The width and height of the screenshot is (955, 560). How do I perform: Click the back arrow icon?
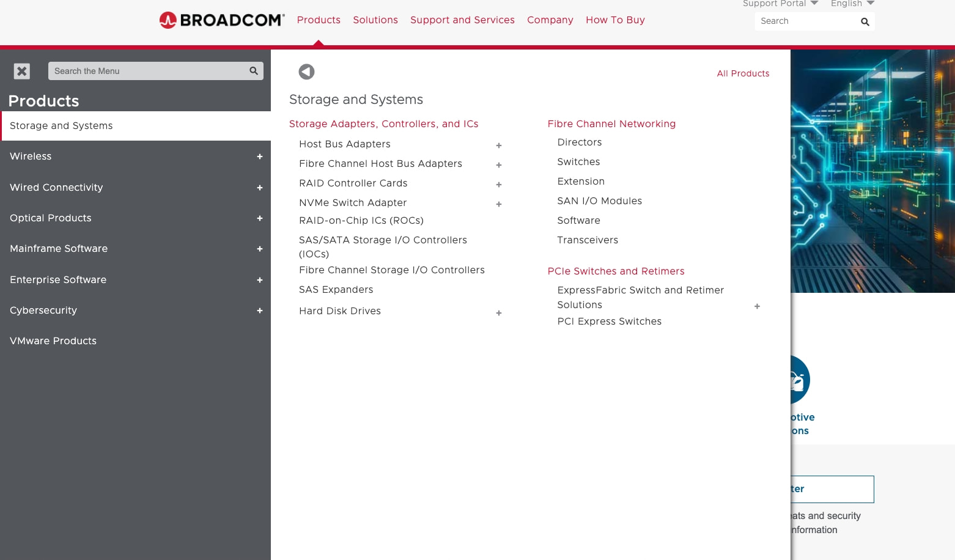click(x=306, y=72)
